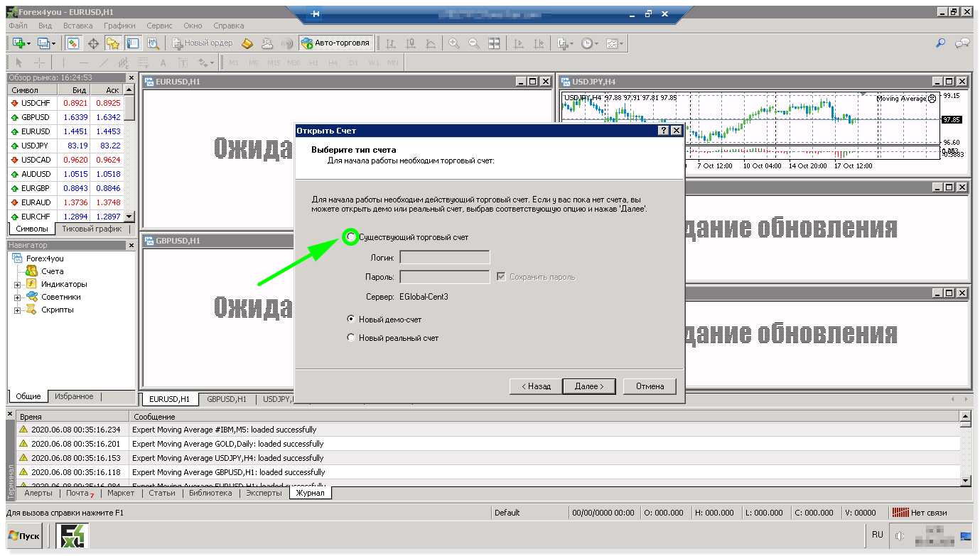
Task: Click the Логин input field
Action: [445, 257]
